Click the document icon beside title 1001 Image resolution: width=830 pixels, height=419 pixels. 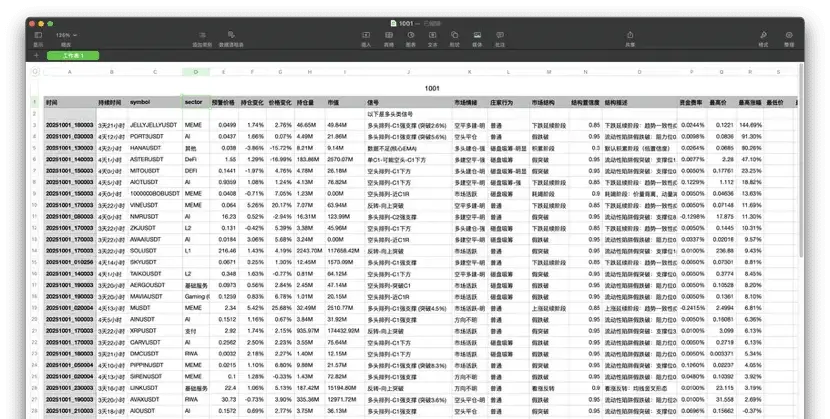click(x=393, y=23)
